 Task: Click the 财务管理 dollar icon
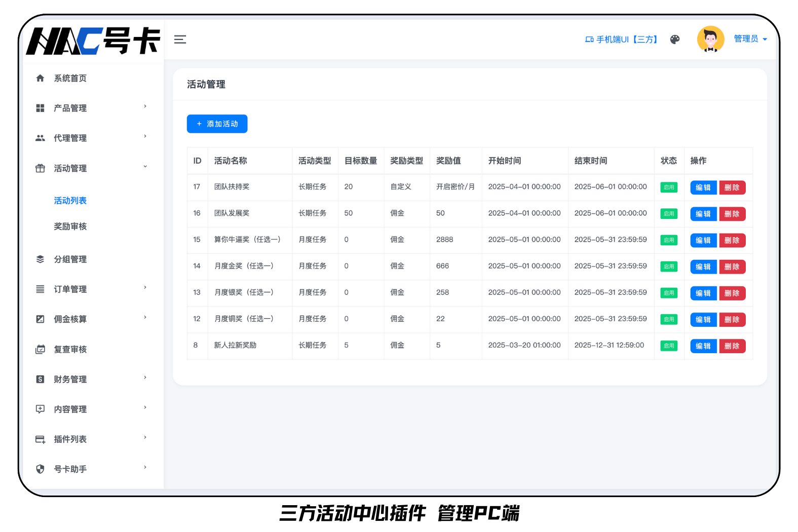click(41, 379)
